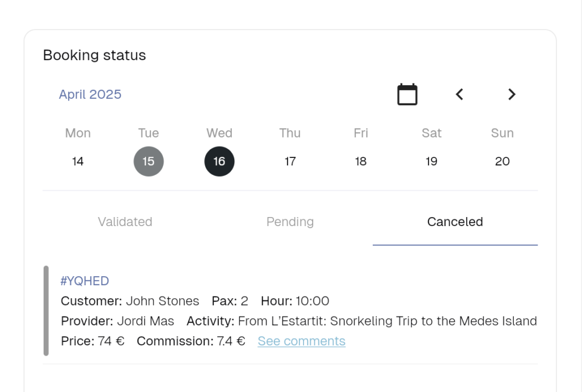Click the gray status bar beside booking
Screen dimensions: 582x392
pyautogui.click(x=46, y=311)
